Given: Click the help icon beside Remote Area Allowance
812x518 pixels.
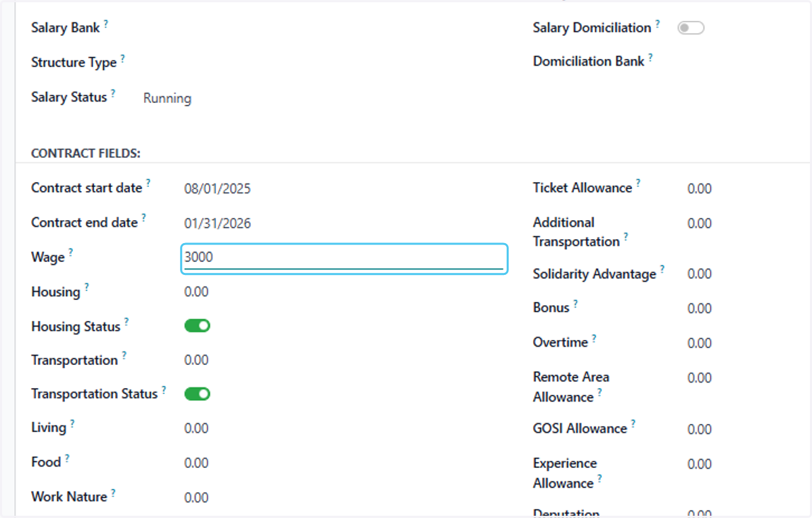Looking at the screenshot, I should [600, 393].
